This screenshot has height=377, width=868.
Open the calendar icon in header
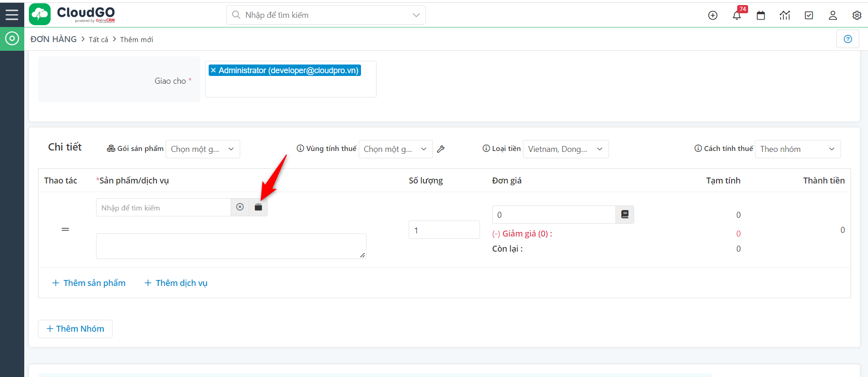[760, 16]
